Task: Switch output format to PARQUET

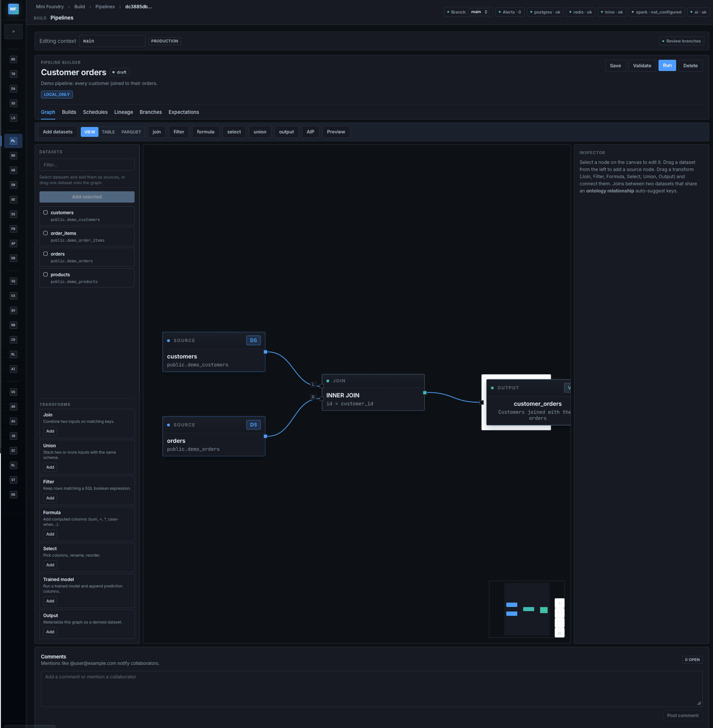Action: pos(131,132)
